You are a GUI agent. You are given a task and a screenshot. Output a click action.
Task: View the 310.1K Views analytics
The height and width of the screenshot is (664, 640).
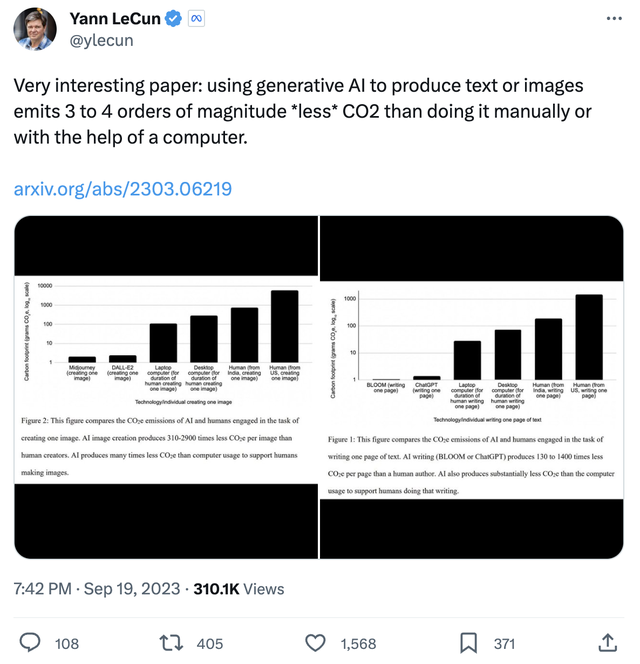coord(239,589)
